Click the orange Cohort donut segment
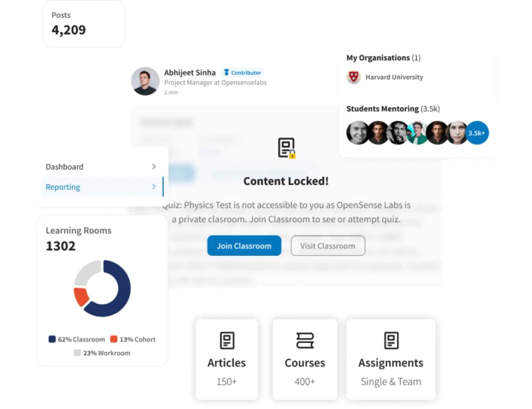 [x=81, y=297]
